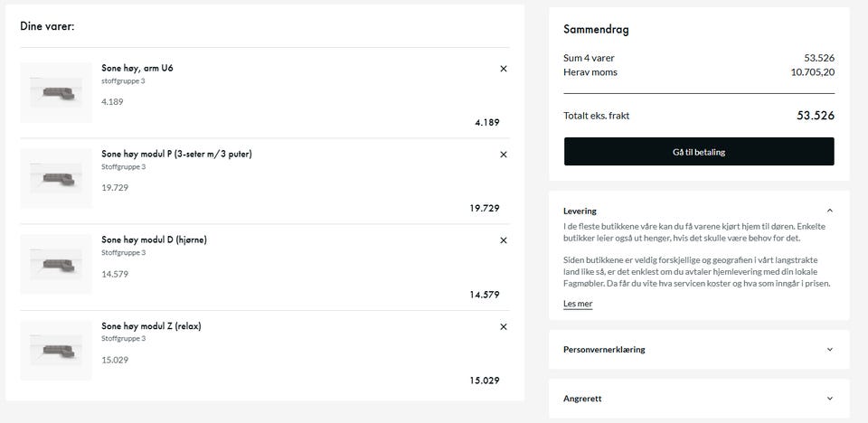The image size is (868, 423).
Task: Expand the Angrerett section
Action: [830, 398]
